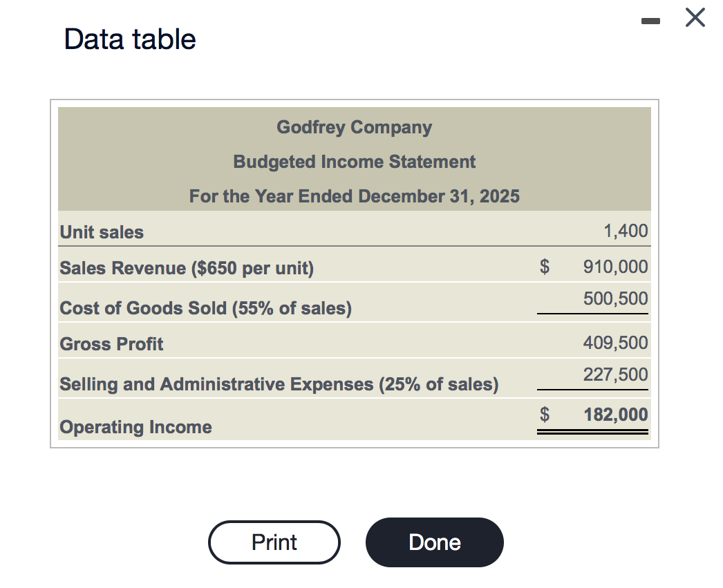Click the Print button
Image resolution: width=723 pixels, height=588 pixels.
[274, 542]
